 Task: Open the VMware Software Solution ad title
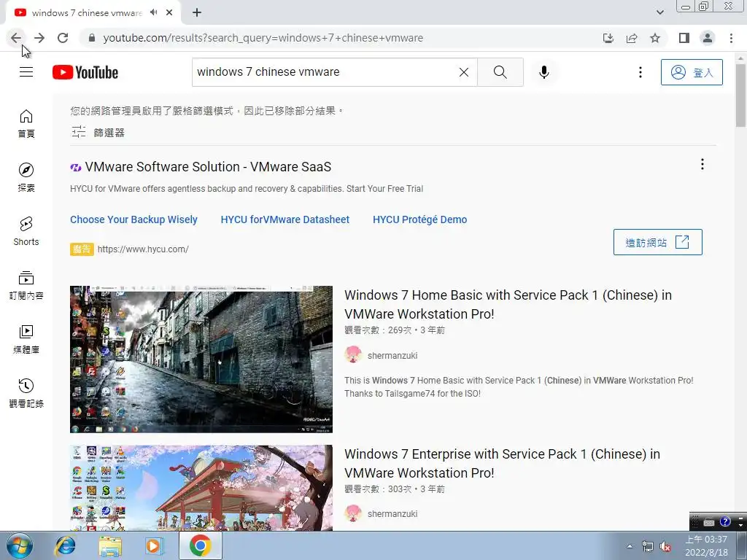[208, 167]
